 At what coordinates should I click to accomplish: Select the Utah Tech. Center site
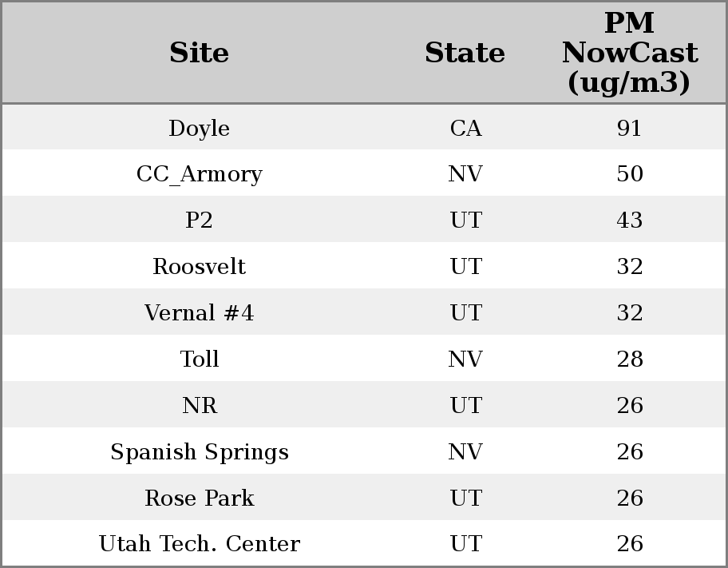[200, 544]
